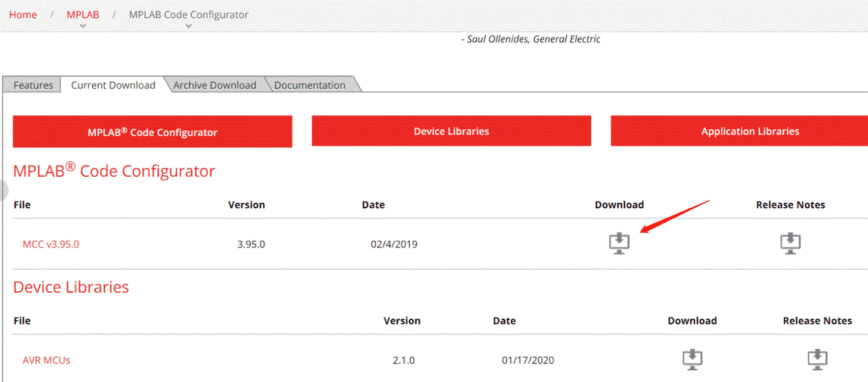Expand the MPLAB Code Configurator breadcrumb chevron
Viewport: 868px width, 382px height.
189,26
